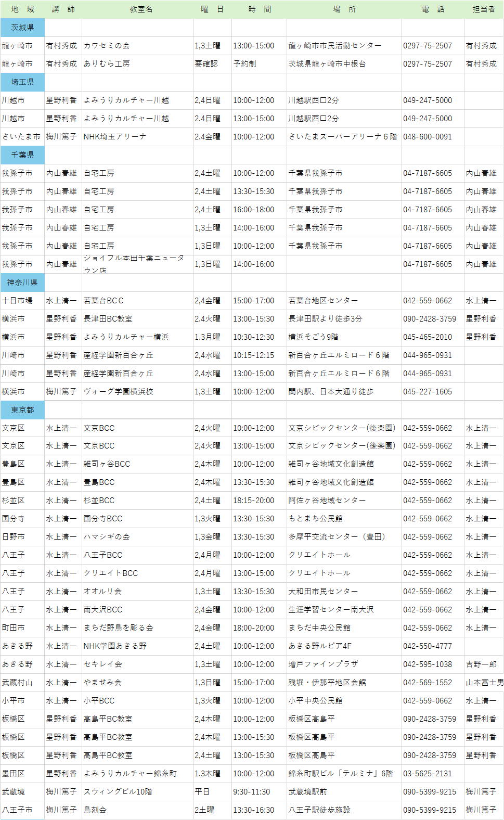Click the 地域 column header
This screenshot has width=504, height=820.
pos(22,9)
